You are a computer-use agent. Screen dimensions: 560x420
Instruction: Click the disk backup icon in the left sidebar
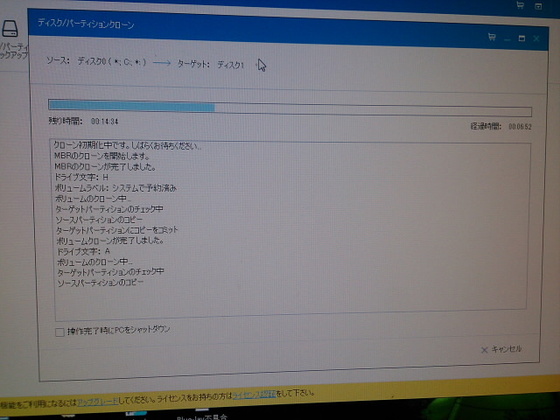tap(10, 29)
